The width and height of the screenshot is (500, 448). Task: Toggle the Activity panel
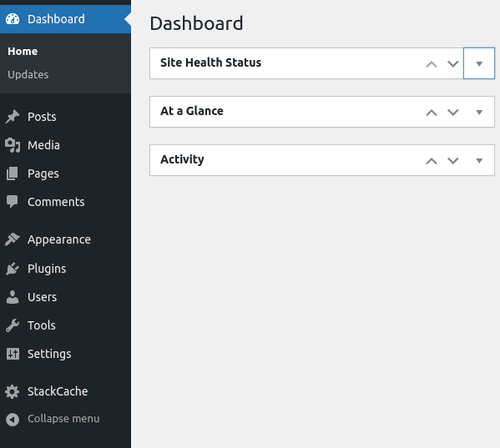(479, 160)
